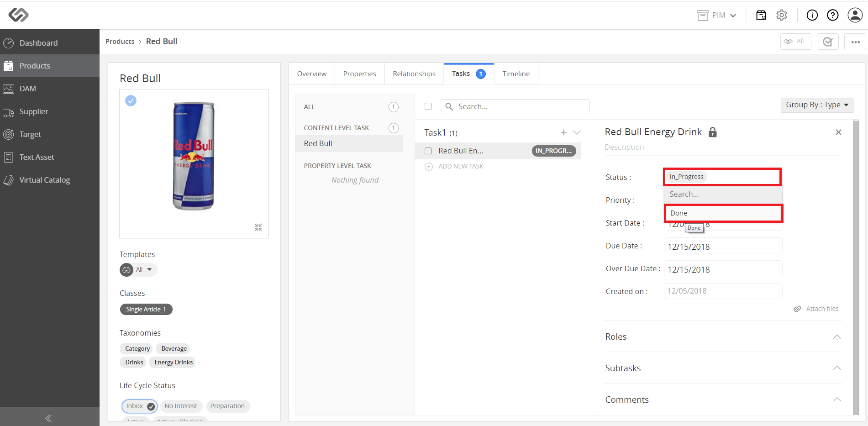
Task: Add a task with the plus icon
Action: tap(564, 132)
